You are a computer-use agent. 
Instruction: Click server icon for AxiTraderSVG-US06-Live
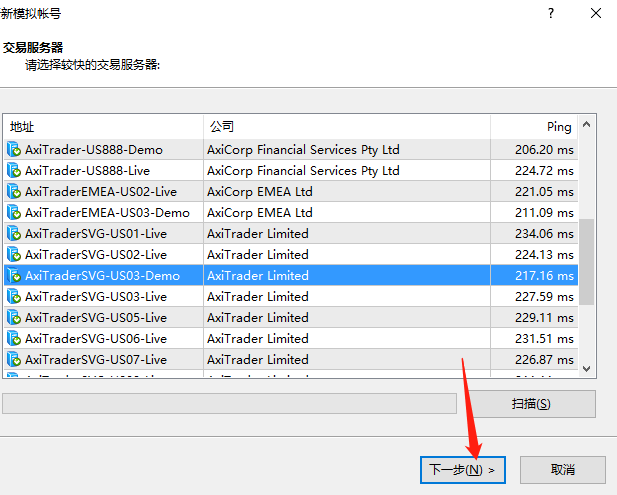tap(14, 338)
